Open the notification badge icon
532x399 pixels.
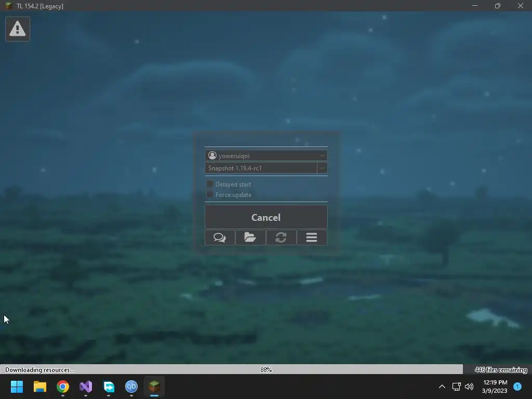(x=517, y=387)
